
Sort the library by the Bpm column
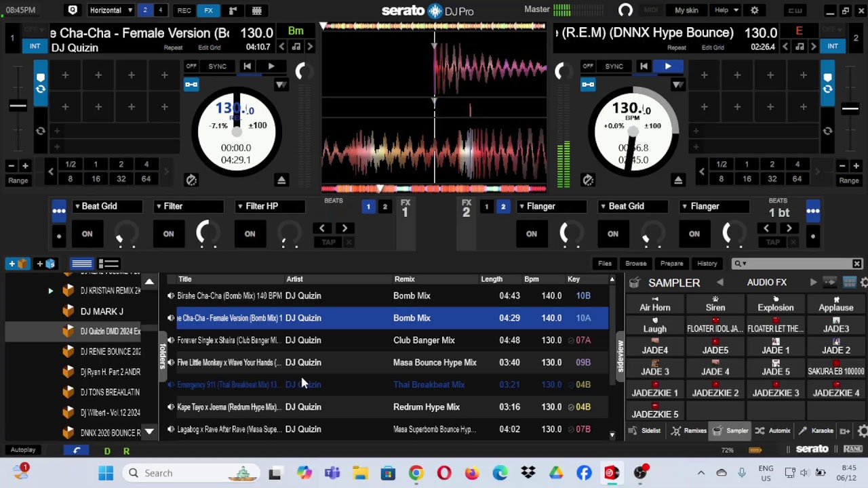[531, 279]
